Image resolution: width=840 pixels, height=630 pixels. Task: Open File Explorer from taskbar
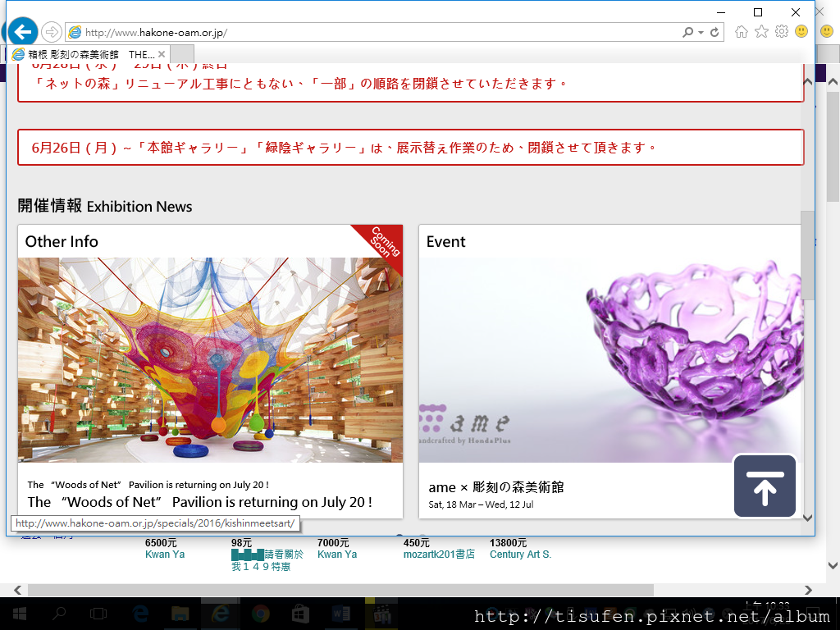click(x=180, y=614)
